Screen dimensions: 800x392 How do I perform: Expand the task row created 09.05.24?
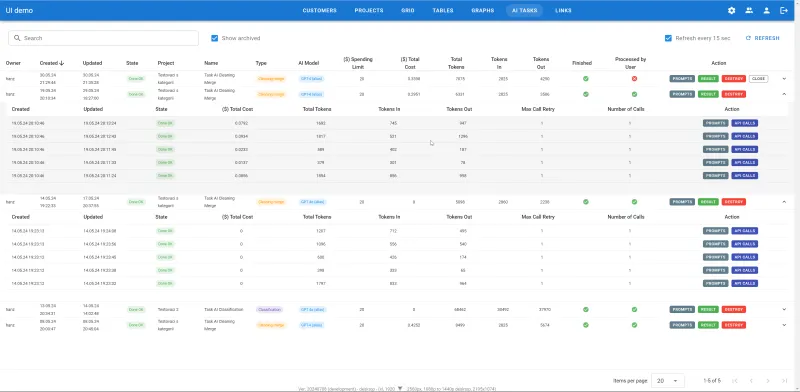(784, 325)
